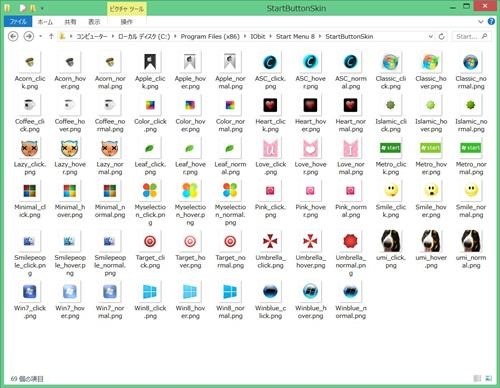This screenshot has height=388, width=500.
Task: Go up one folder level
Action: 51,36
